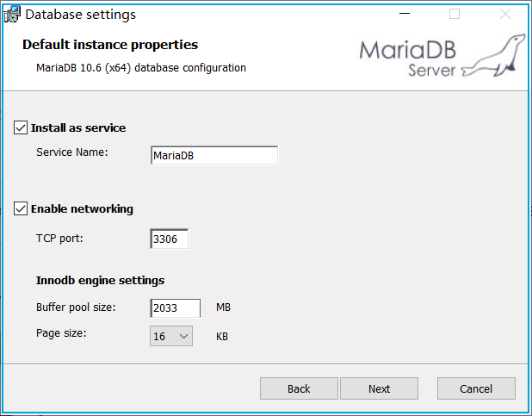Return to the previous step with Back
Screen dimensions: 532x416
[299, 388]
